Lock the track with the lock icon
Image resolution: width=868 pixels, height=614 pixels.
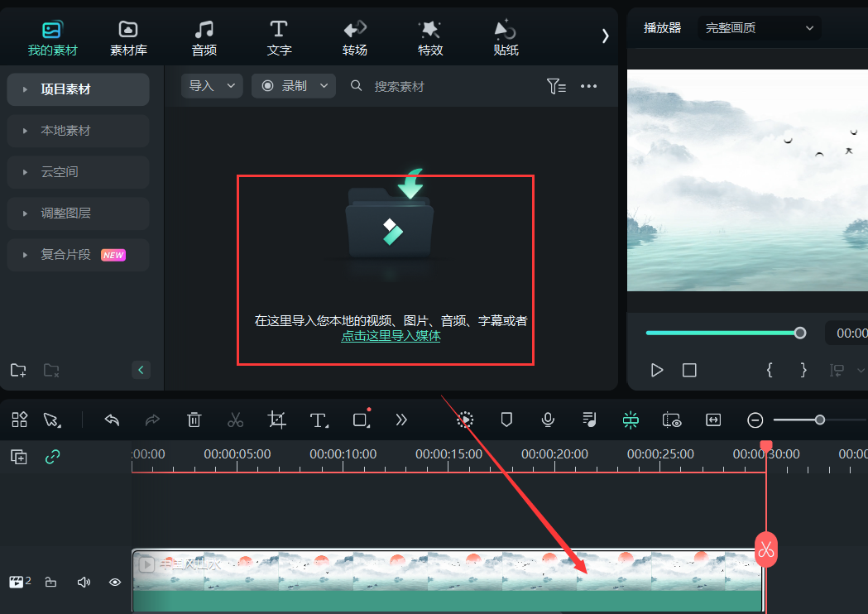50,582
